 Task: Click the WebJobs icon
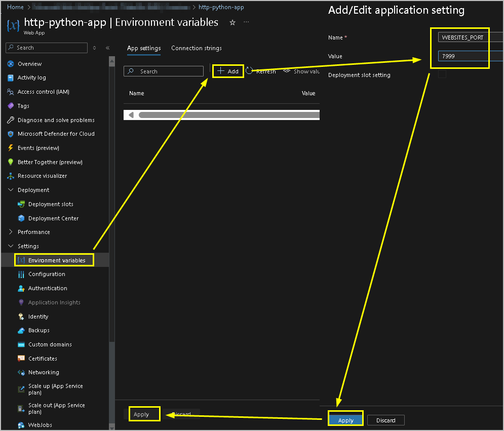21,425
